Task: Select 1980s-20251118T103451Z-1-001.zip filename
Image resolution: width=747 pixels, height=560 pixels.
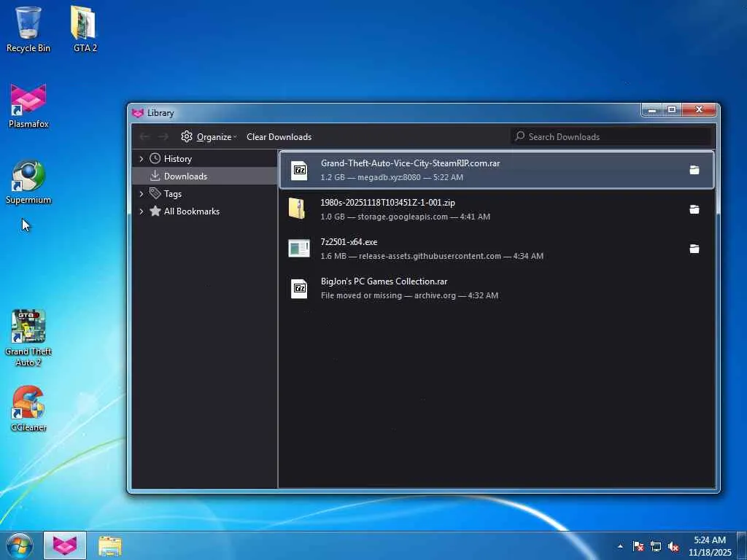Action: 388,203
